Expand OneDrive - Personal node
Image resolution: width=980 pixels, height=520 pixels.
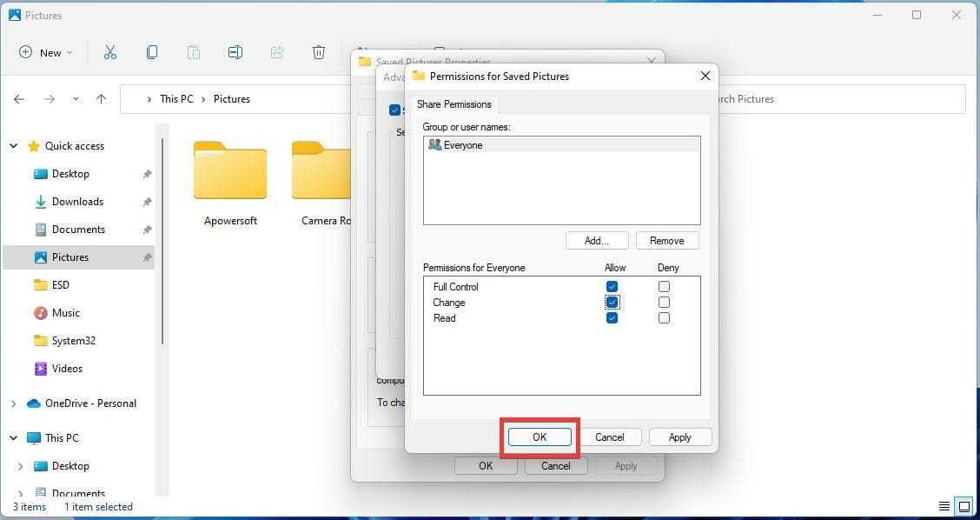pos(14,403)
